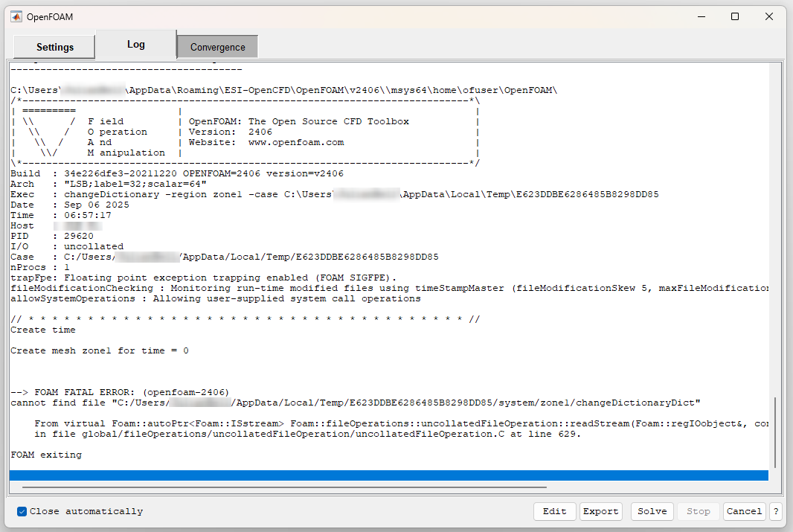This screenshot has height=532, width=793.
Task: Maximize the OpenFOAM window
Action: [735, 16]
